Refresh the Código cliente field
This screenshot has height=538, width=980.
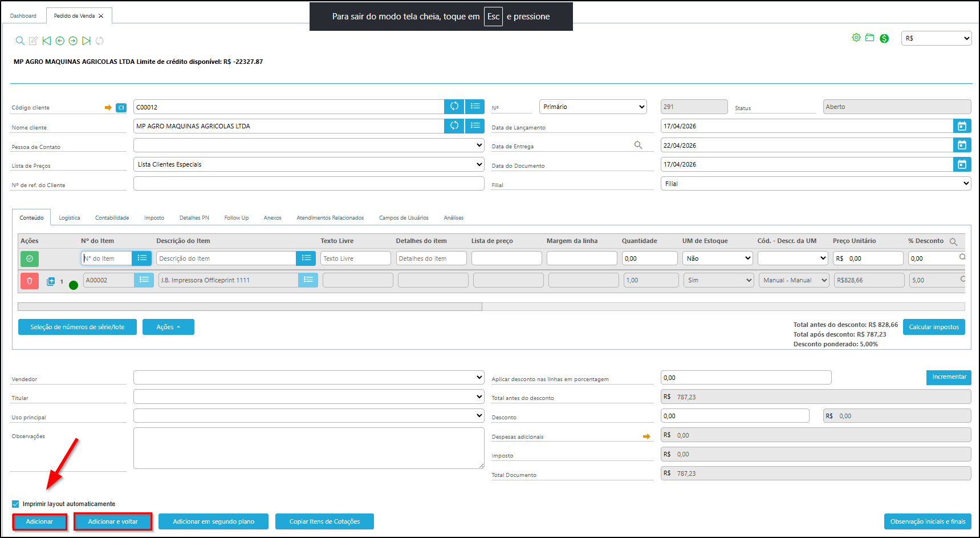[x=454, y=107]
